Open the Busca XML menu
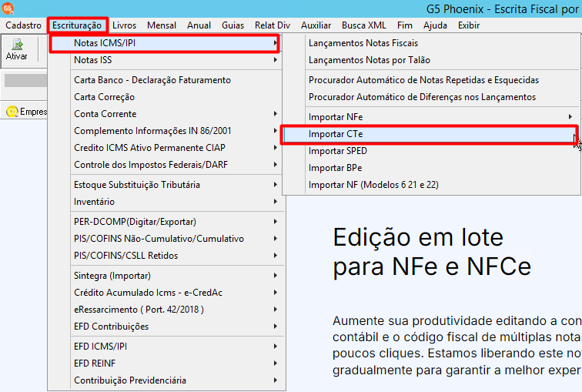 click(363, 25)
